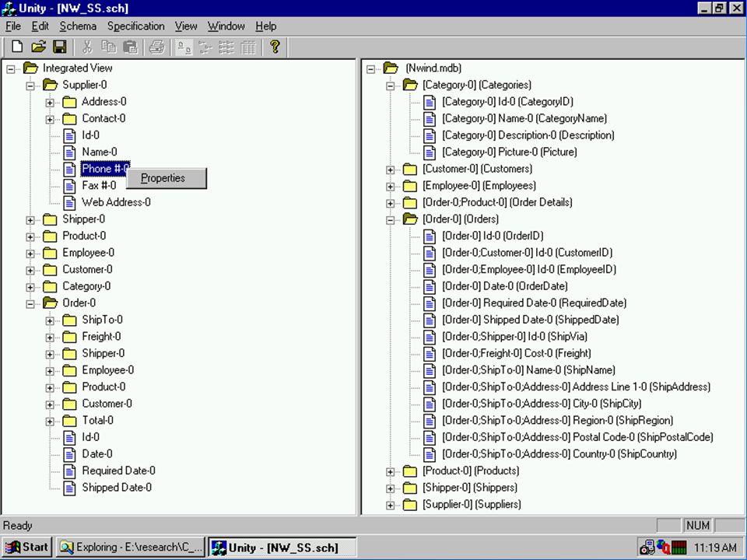
Task: Click the Paste toolbar icon
Action: [130, 47]
